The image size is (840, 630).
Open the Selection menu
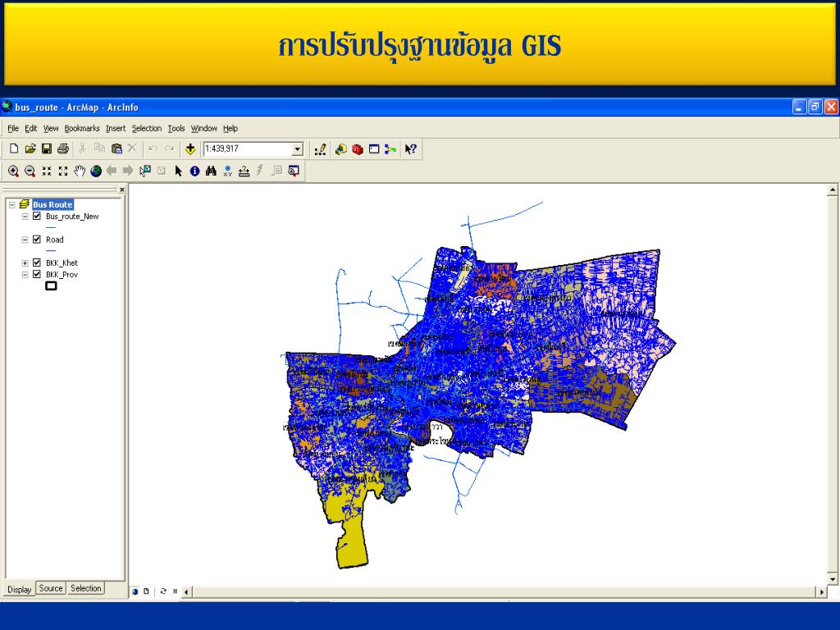point(147,129)
